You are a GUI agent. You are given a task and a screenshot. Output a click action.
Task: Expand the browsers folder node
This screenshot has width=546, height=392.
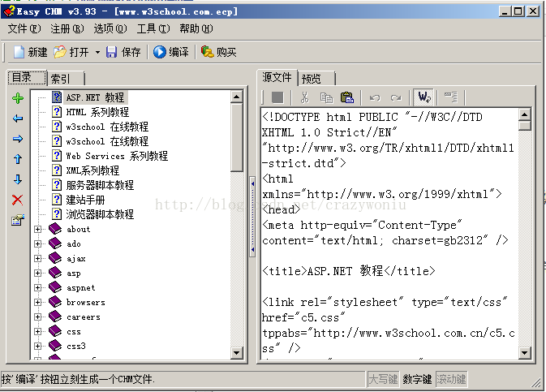pos(37,303)
